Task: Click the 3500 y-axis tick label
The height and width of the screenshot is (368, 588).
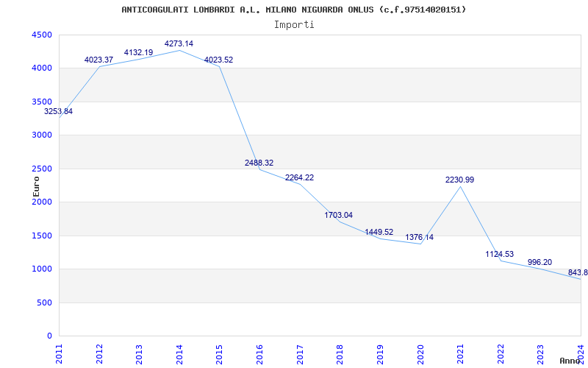Action: click(42, 102)
